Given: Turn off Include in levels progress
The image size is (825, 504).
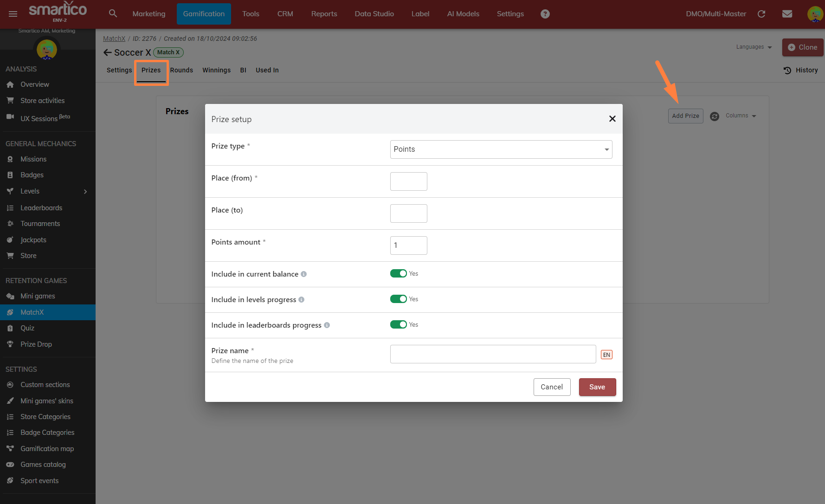Looking at the screenshot, I should [x=398, y=299].
